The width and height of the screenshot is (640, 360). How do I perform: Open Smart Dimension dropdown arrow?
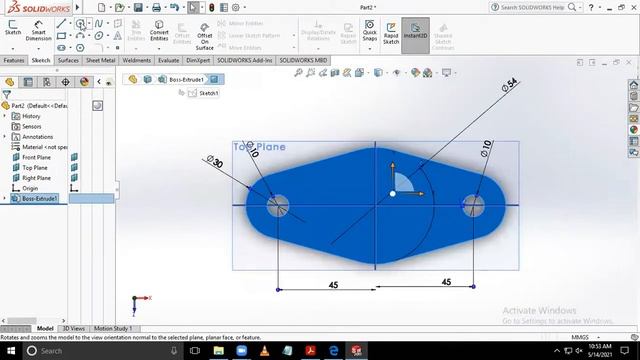pyautogui.click(x=38, y=49)
